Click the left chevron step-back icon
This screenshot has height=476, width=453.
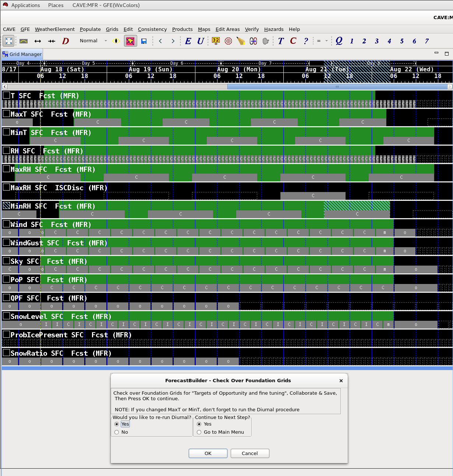160,41
